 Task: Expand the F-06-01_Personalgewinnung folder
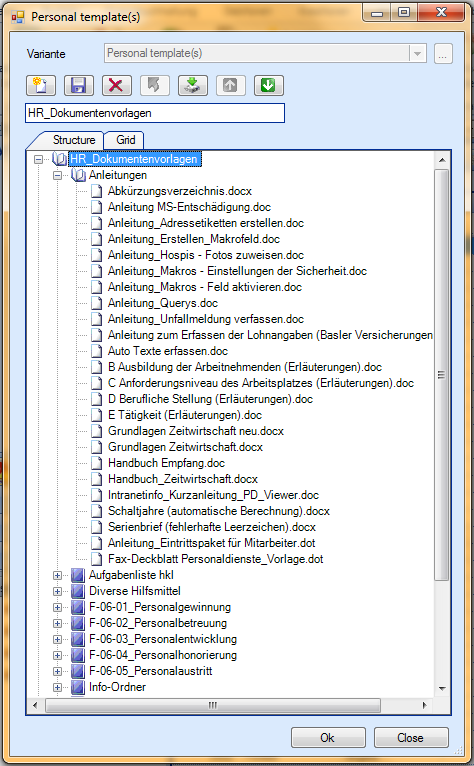[57, 608]
